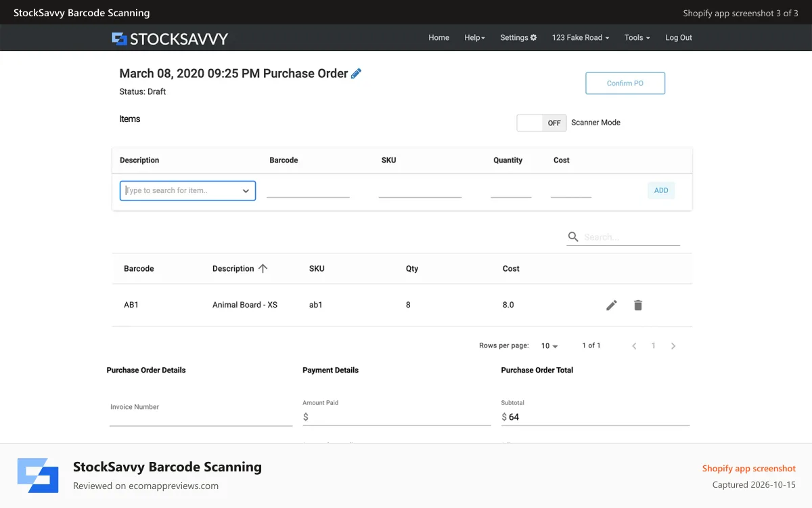Click the StockSavvy logo in navbar
Image resolution: width=812 pixels, height=508 pixels.
[170, 39]
